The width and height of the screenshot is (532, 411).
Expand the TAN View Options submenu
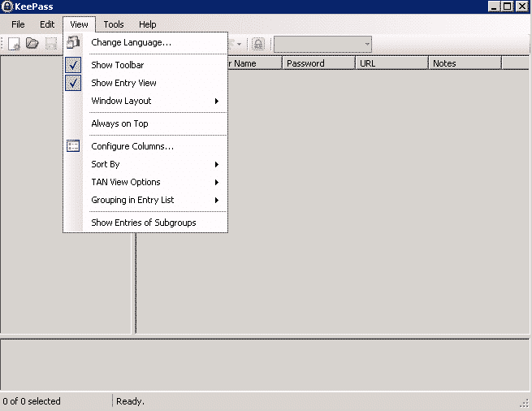tap(145, 182)
